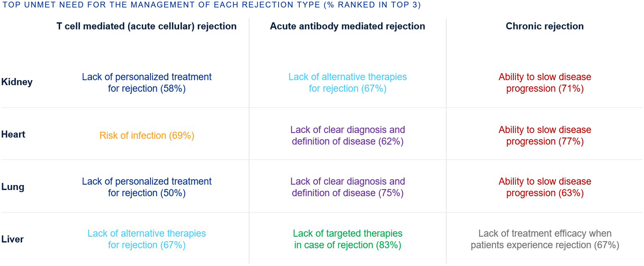Select the Acute antibody mediated rejection header

(x=347, y=26)
